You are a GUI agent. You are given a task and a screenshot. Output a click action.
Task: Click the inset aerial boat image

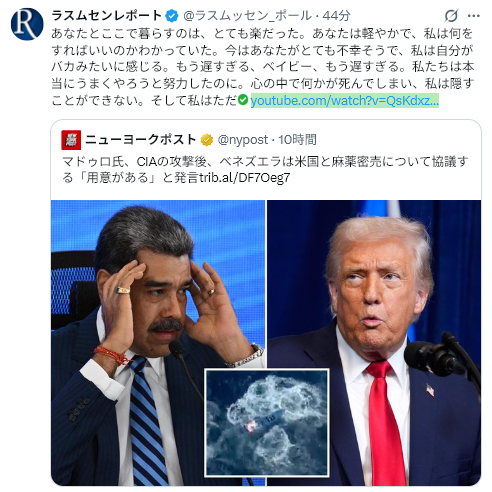(267, 423)
